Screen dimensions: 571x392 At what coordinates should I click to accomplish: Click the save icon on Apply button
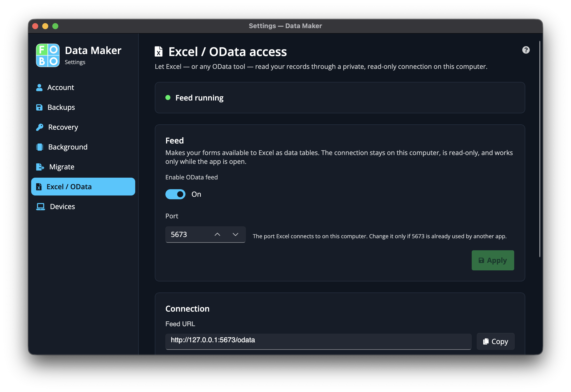click(x=481, y=260)
